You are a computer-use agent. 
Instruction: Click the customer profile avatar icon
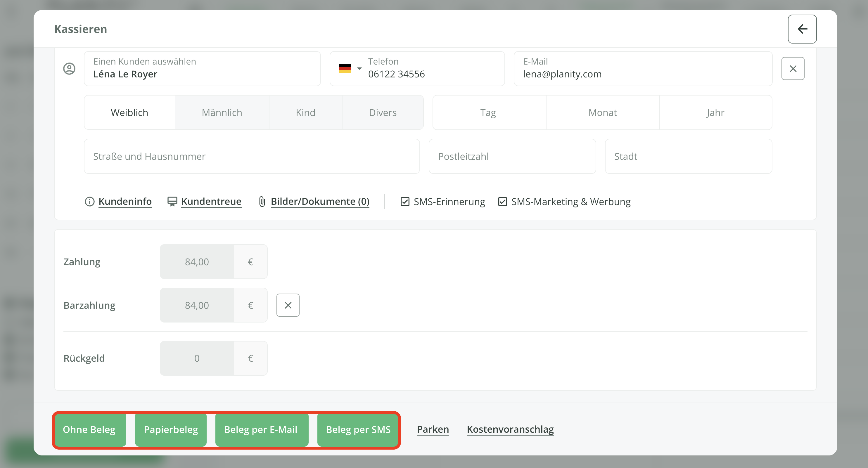70,69
